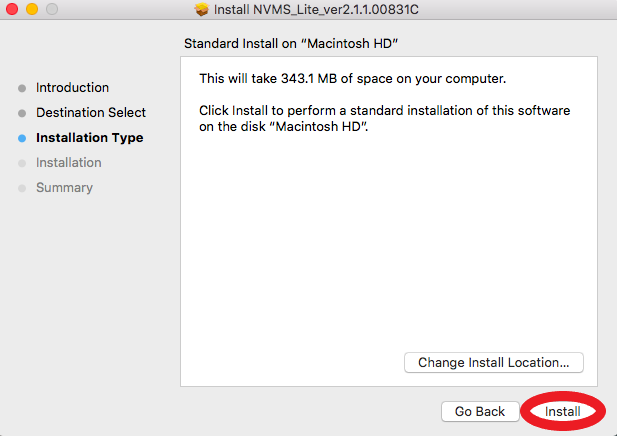Select the Introduction step in sidebar

coord(72,88)
